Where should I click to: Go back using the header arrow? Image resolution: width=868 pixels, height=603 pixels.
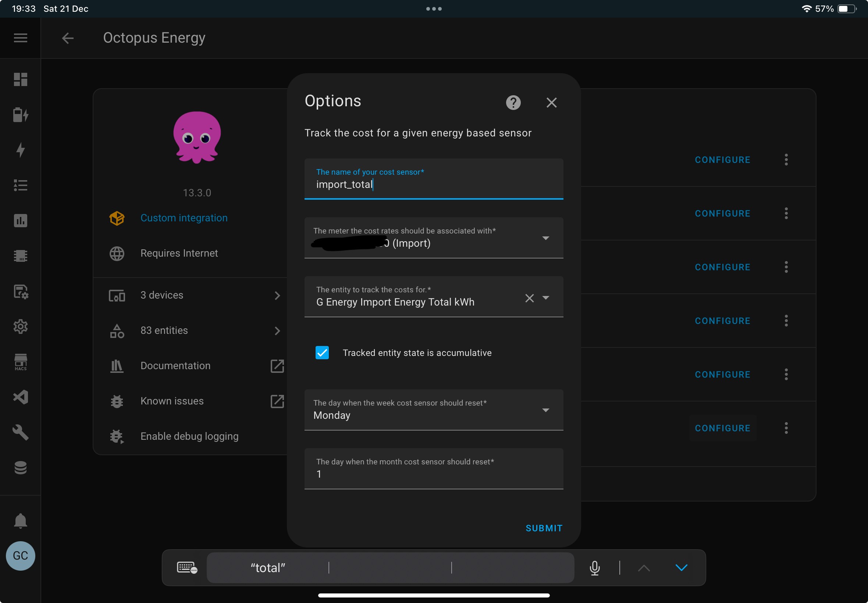[x=68, y=38]
